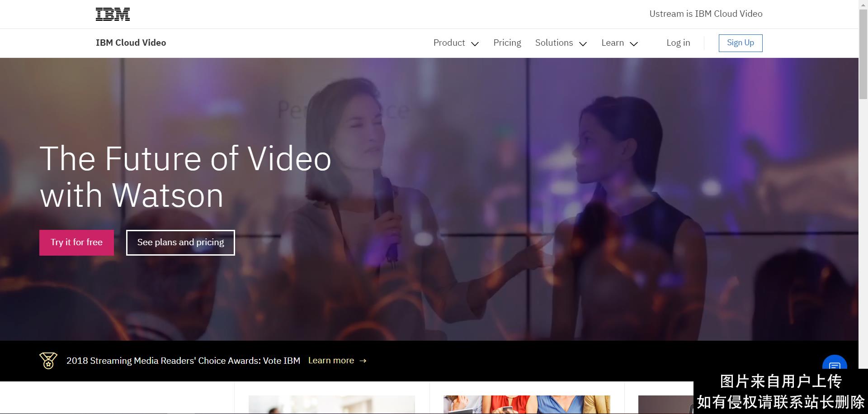Click See plans and pricing
868x414 pixels.
point(180,243)
